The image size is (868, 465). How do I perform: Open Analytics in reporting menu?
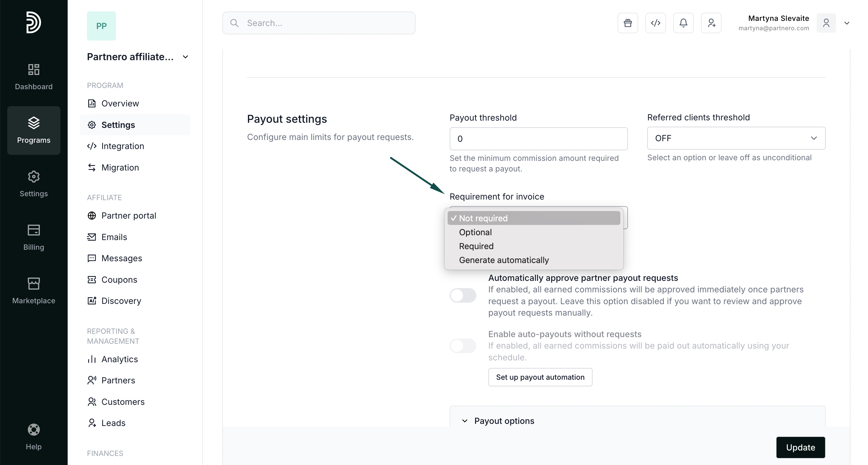(x=119, y=359)
